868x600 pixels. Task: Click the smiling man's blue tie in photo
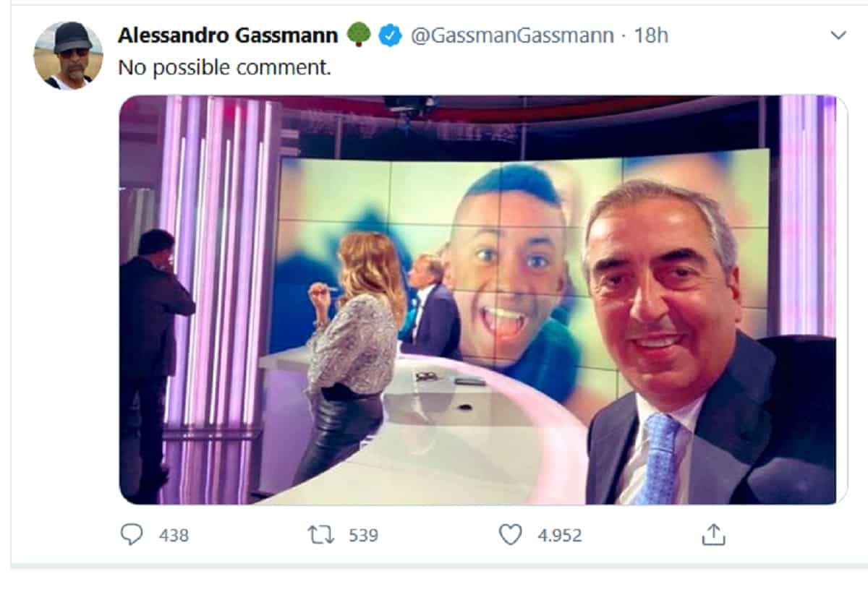661,455
